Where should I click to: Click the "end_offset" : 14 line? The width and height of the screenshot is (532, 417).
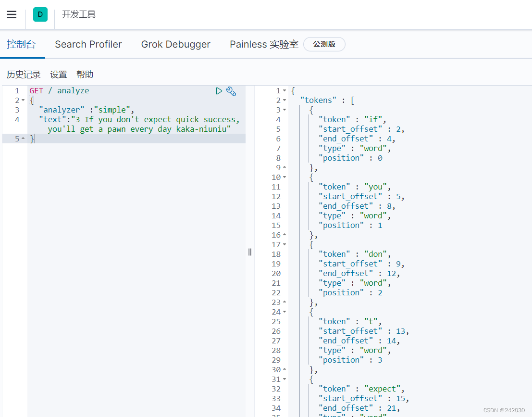coord(359,341)
